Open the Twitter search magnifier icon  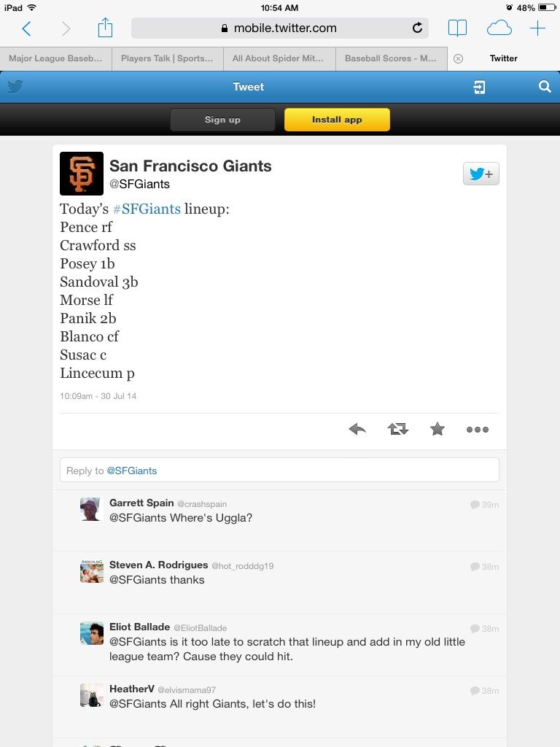pos(545,87)
